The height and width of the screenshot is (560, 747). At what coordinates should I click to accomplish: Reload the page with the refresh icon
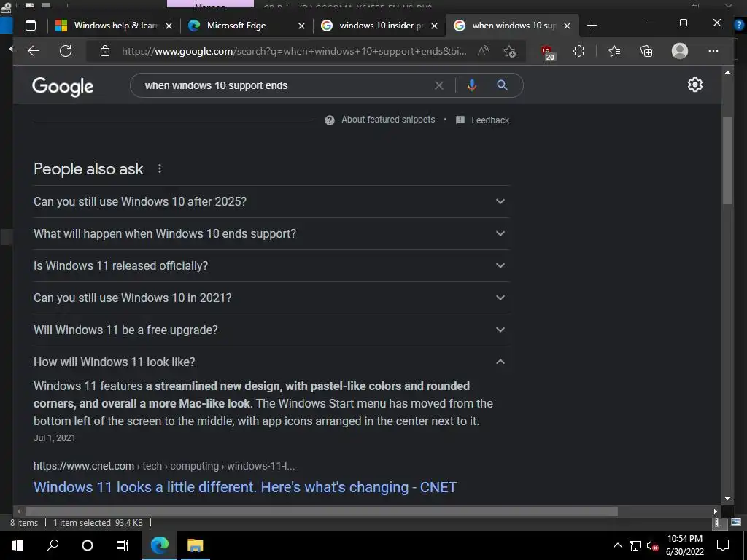pyautogui.click(x=66, y=51)
